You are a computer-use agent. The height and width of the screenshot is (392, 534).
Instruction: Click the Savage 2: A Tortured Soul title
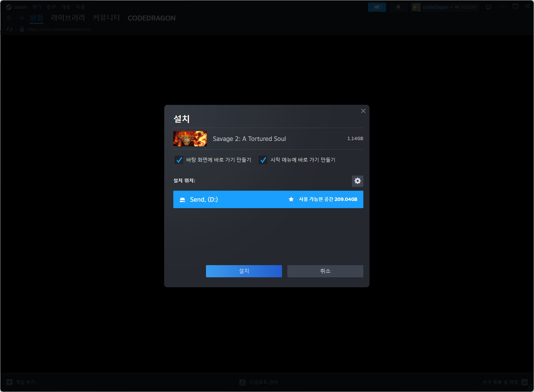click(x=249, y=139)
